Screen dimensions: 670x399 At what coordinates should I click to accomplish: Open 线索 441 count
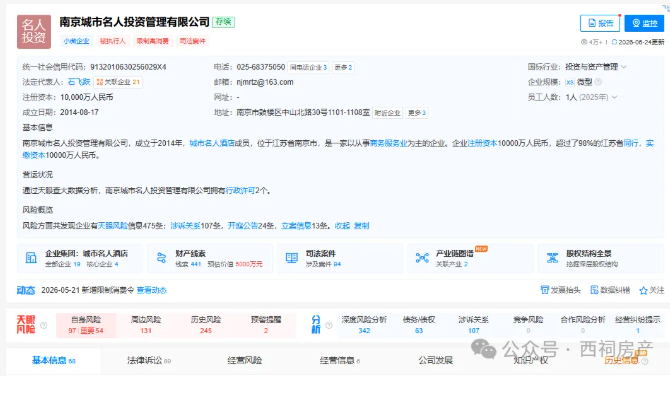point(188,264)
